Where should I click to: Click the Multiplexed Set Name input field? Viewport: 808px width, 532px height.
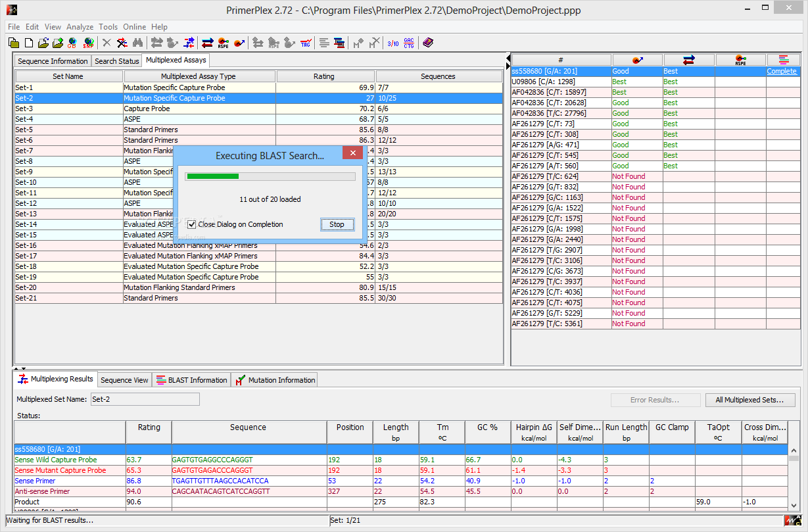tap(145, 399)
